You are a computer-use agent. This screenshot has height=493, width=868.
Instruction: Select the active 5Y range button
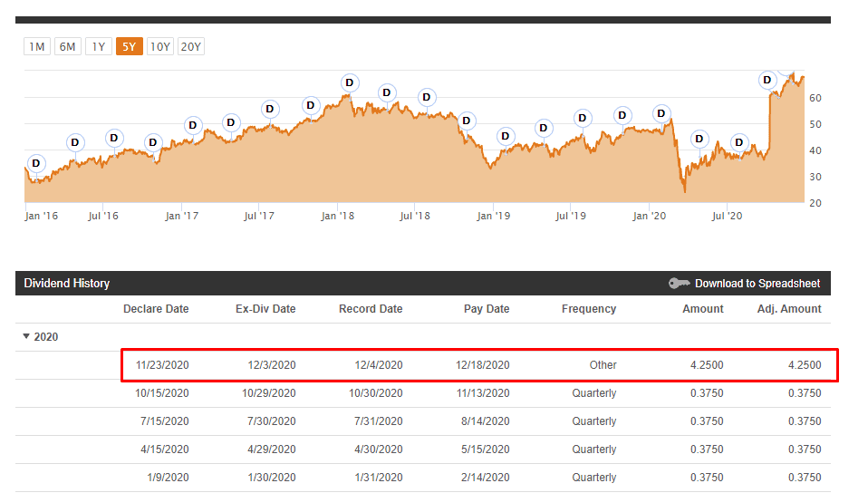(129, 46)
